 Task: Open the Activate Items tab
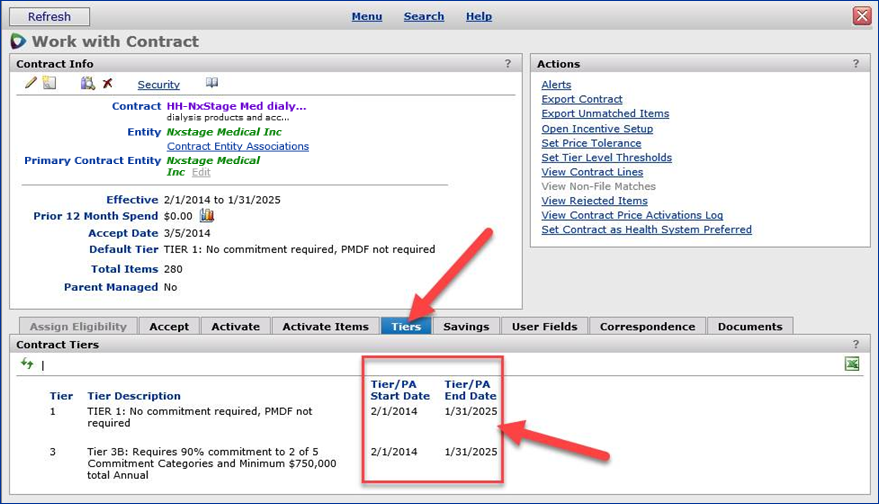(325, 326)
